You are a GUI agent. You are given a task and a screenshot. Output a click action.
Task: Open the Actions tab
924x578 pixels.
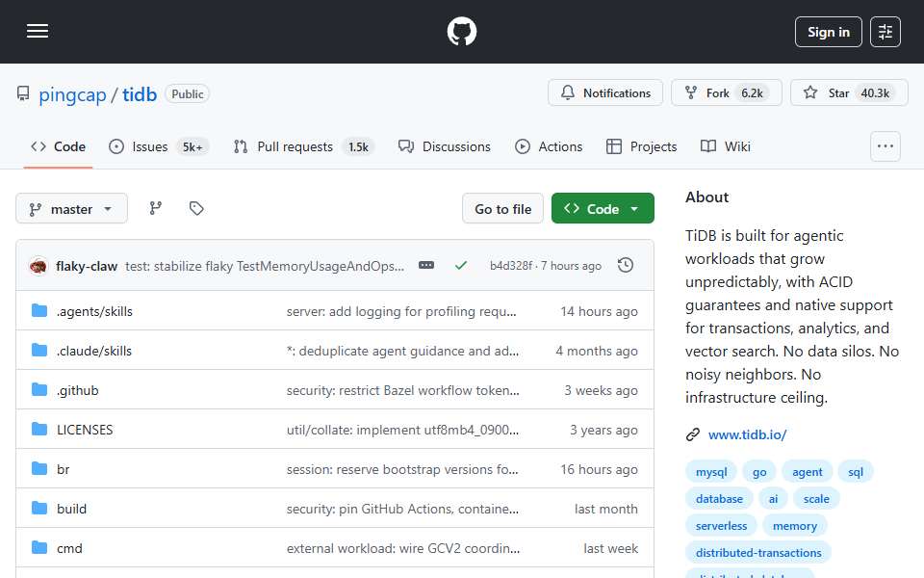[549, 146]
